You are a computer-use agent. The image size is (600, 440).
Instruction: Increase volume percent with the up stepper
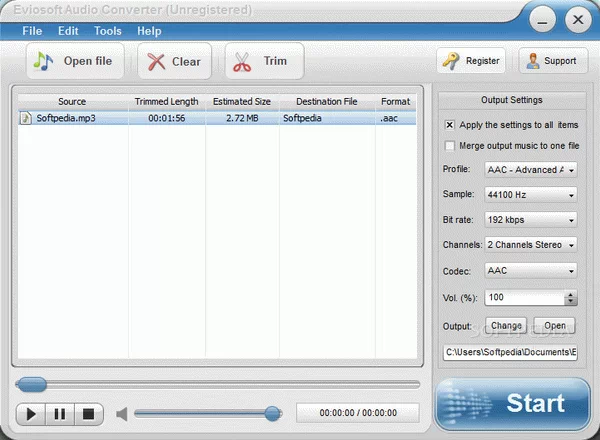(571, 294)
